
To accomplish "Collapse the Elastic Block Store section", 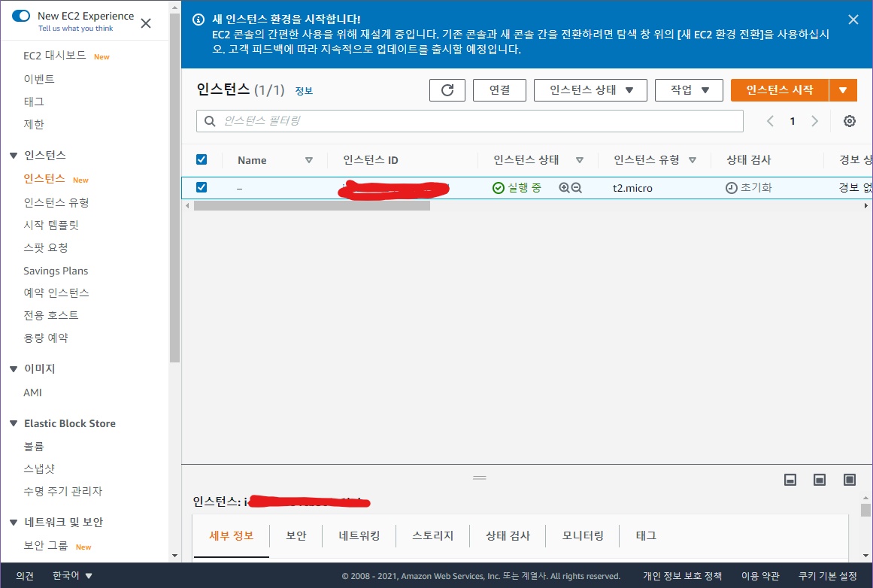I will (x=14, y=424).
